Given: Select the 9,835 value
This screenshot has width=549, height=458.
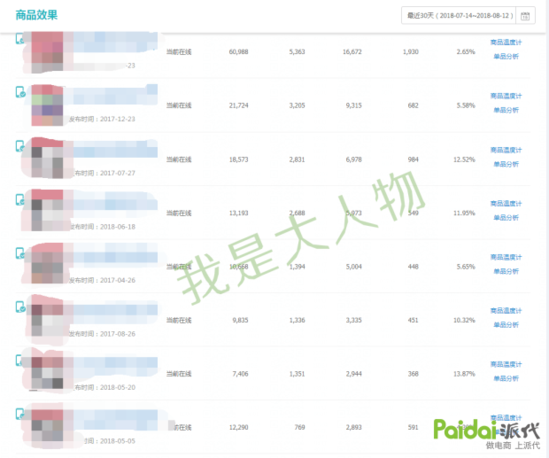Looking at the screenshot, I should (x=240, y=320).
